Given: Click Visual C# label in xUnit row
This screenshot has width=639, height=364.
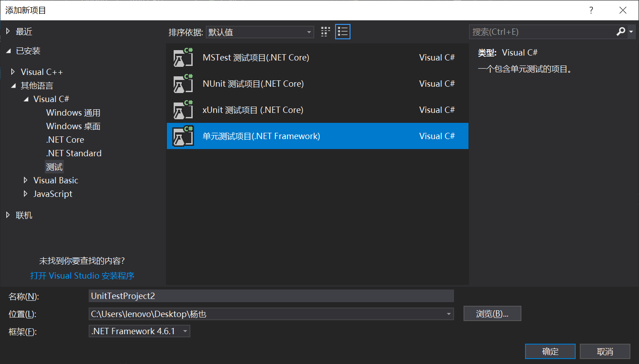Looking at the screenshot, I should click(437, 110).
